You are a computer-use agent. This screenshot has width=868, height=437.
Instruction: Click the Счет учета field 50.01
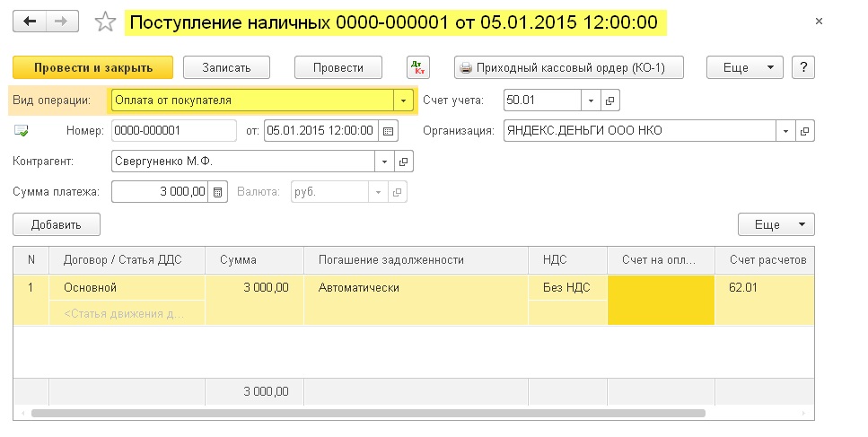point(542,101)
